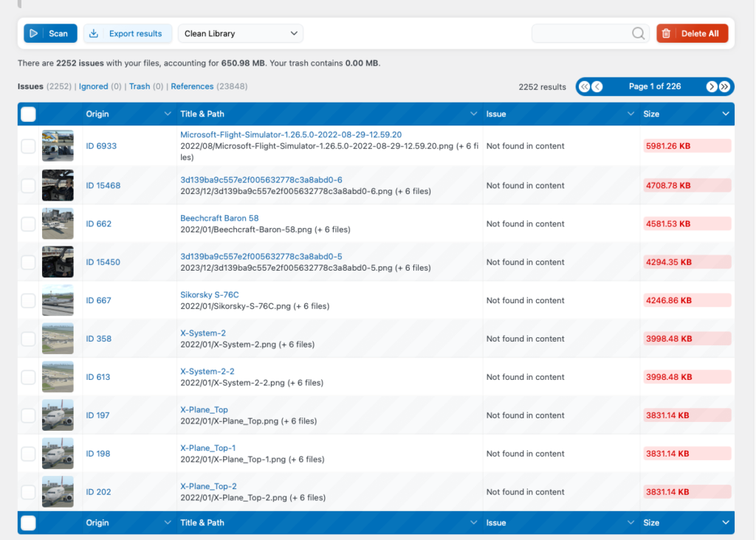The image size is (756, 540).
Task: Switch to the Ignored tab
Action: [x=93, y=86]
